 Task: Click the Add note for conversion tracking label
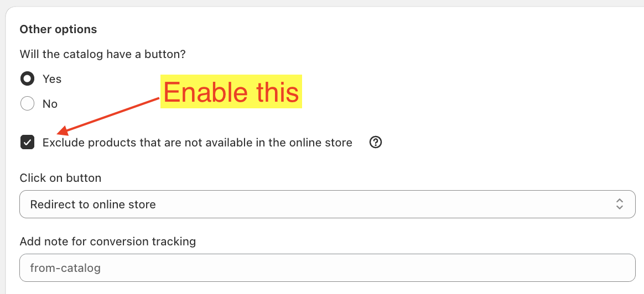coord(107,242)
